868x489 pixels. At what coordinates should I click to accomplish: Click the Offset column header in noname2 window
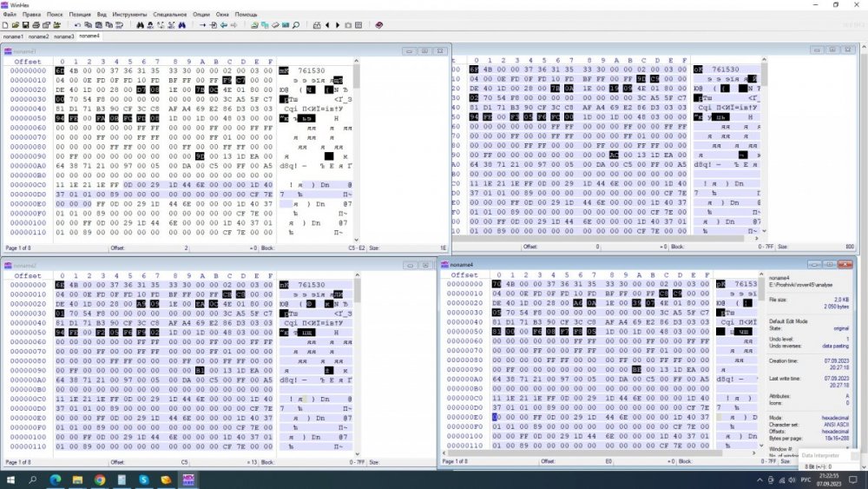(x=28, y=275)
